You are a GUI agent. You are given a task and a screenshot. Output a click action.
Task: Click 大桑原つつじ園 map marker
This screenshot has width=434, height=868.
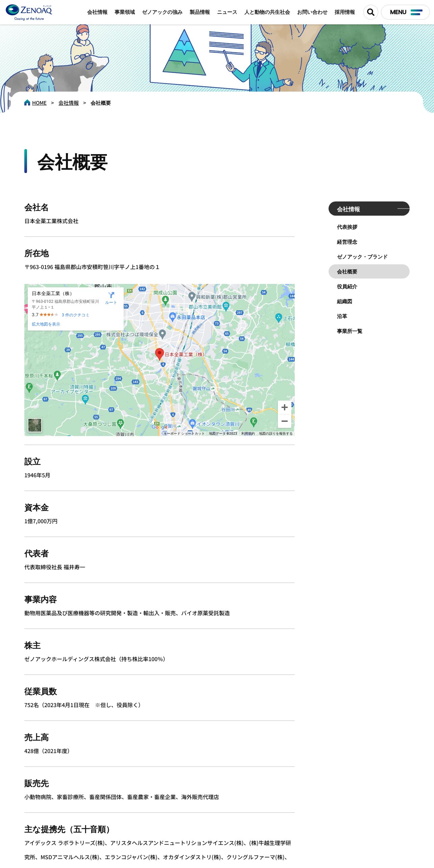(120, 423)
